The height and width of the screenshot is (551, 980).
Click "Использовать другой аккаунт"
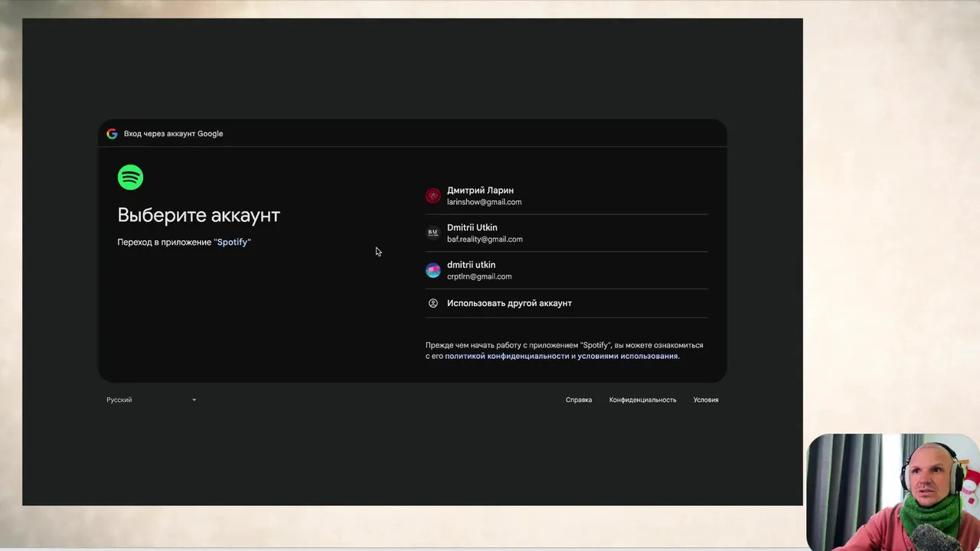coord(567,303)
